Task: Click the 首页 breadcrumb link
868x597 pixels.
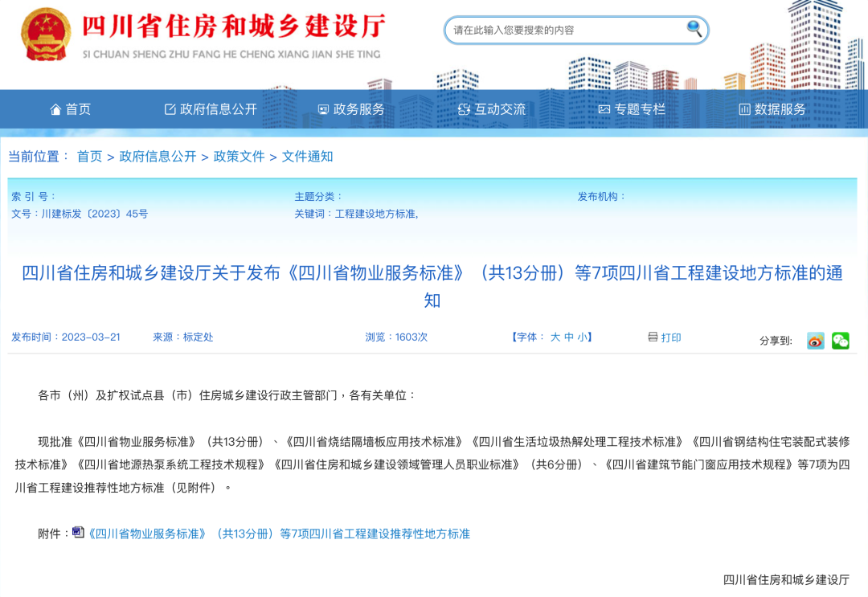Action: pos(89,157)
